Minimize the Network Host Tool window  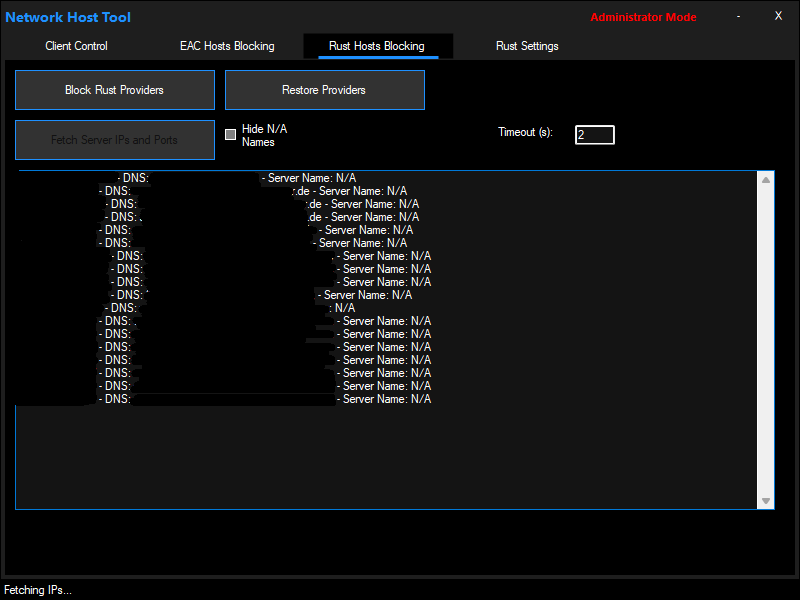coord(739,16)
